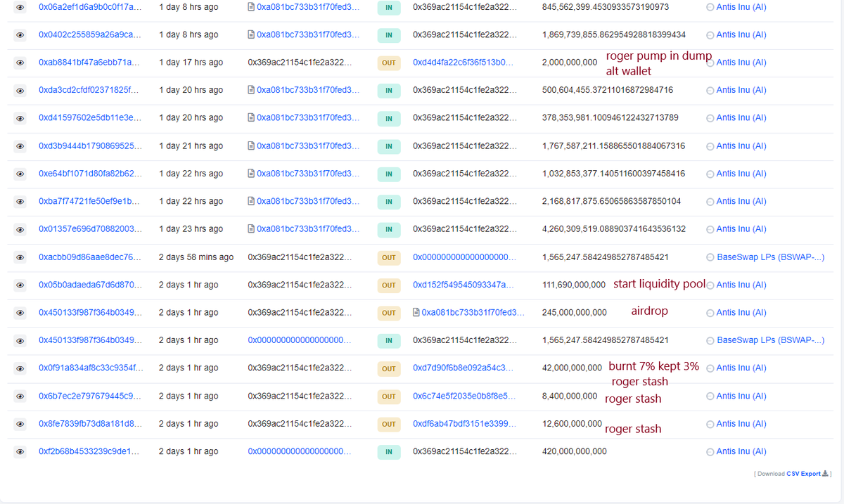
Task: Open recipient address 0xd4d4fa22c6f36f513b0
Action: (x=463, y=63)
